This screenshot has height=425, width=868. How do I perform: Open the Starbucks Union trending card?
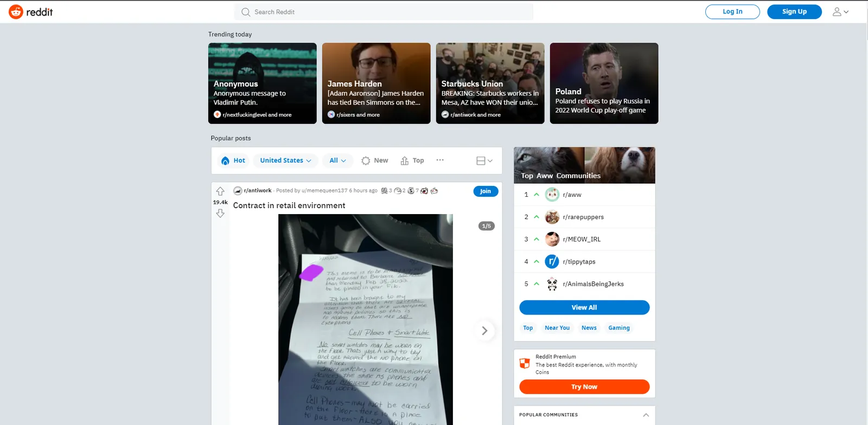(x=490, y=83)
